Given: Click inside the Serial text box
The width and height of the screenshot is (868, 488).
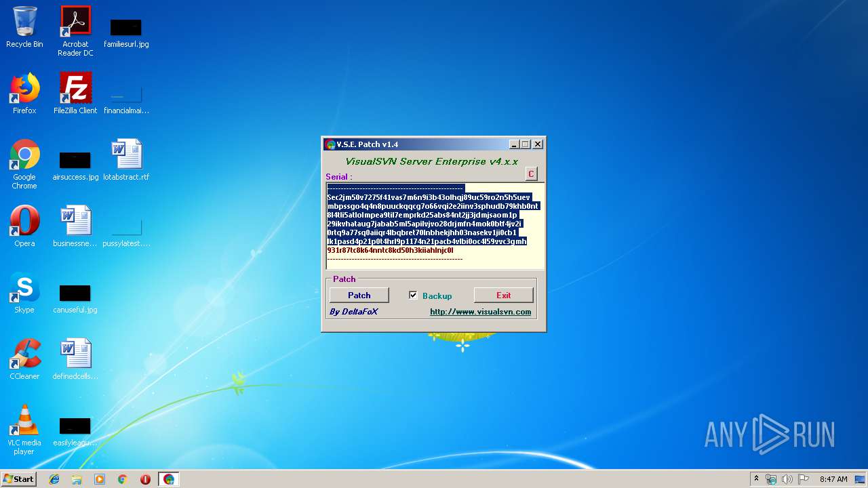Looking at the screenshot, I should [x=435, y=226].
